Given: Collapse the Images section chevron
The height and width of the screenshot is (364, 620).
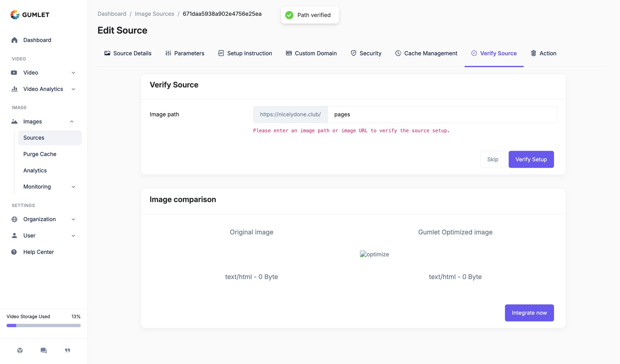Looking at the screenshot, I should pos(72,121).
